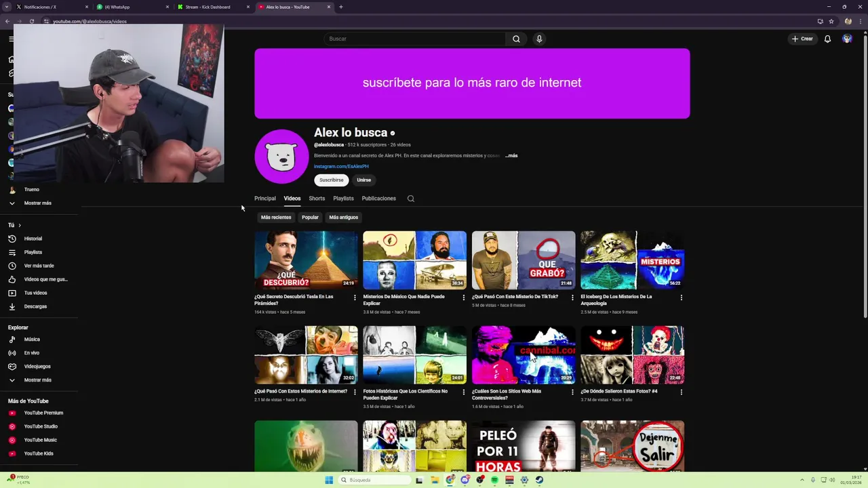The width and height of the screenshot is (868, 488).
Task: Open the Playlists channel tab
Action: point(343,199)
